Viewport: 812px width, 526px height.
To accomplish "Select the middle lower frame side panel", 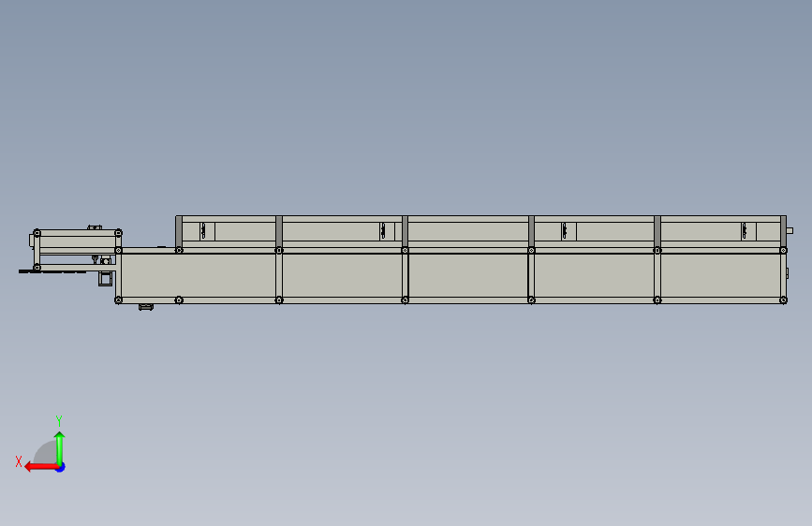I will click(468, 275).
